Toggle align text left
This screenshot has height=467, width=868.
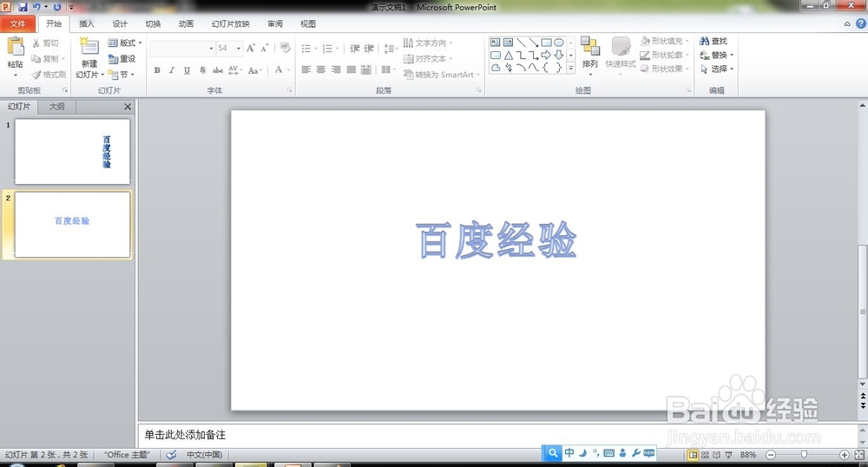(306, 69)
